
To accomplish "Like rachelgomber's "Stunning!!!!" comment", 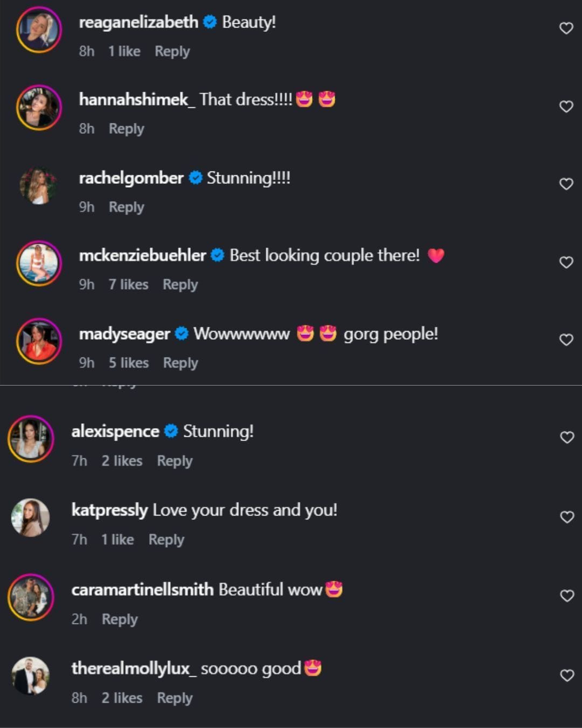I will coord(566,184).
